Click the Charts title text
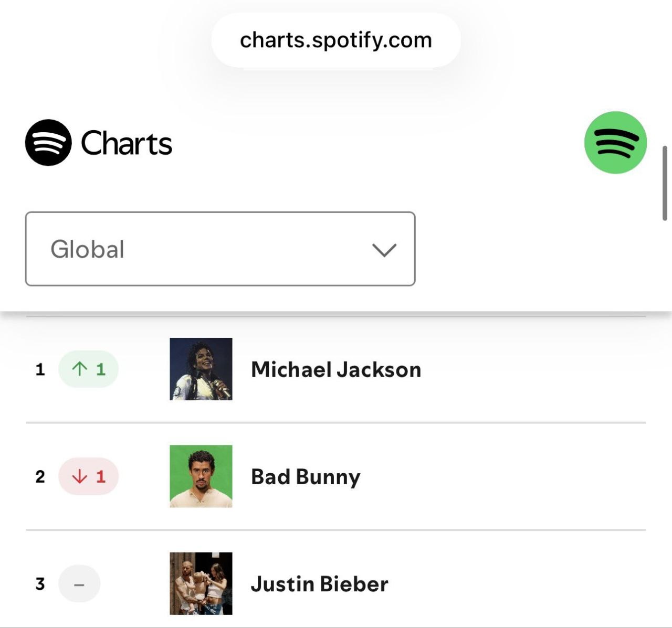This screenshot has width=672, height=628. click(127, 143)
